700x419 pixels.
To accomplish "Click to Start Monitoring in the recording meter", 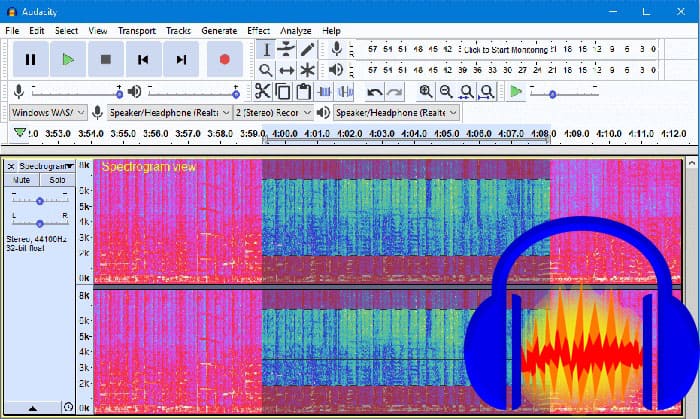I will 506,50.
